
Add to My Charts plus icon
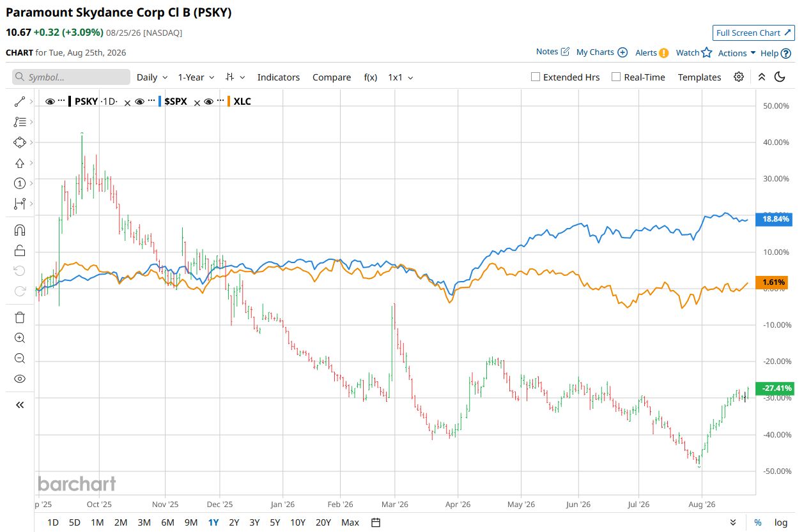point(622,52)
